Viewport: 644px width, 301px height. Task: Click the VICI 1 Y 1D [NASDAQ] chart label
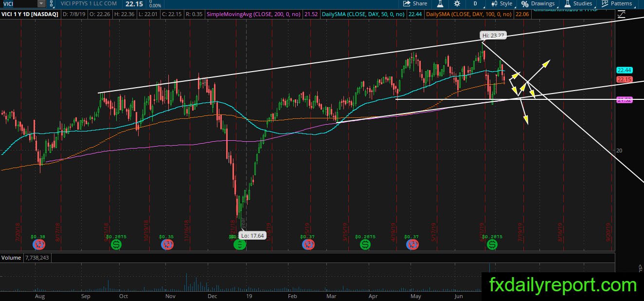click(30, 15)
